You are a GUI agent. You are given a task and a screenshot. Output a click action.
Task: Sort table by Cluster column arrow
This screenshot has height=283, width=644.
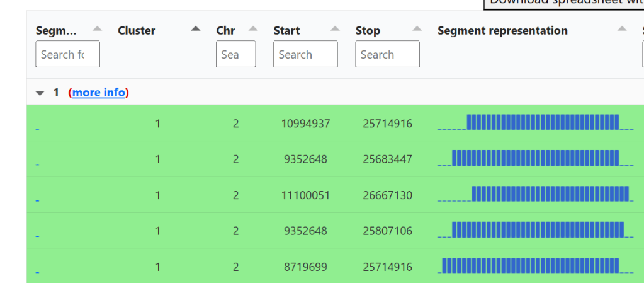pyautogui.click(x=196, y=28)
